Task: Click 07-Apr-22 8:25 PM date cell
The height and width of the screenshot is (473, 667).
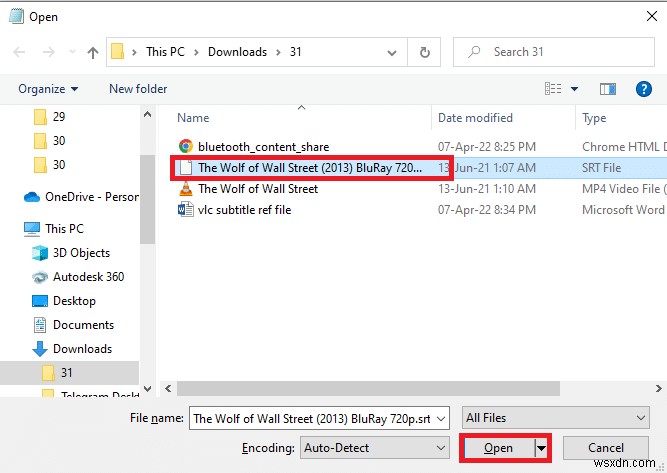Action: tap(487, 147)
